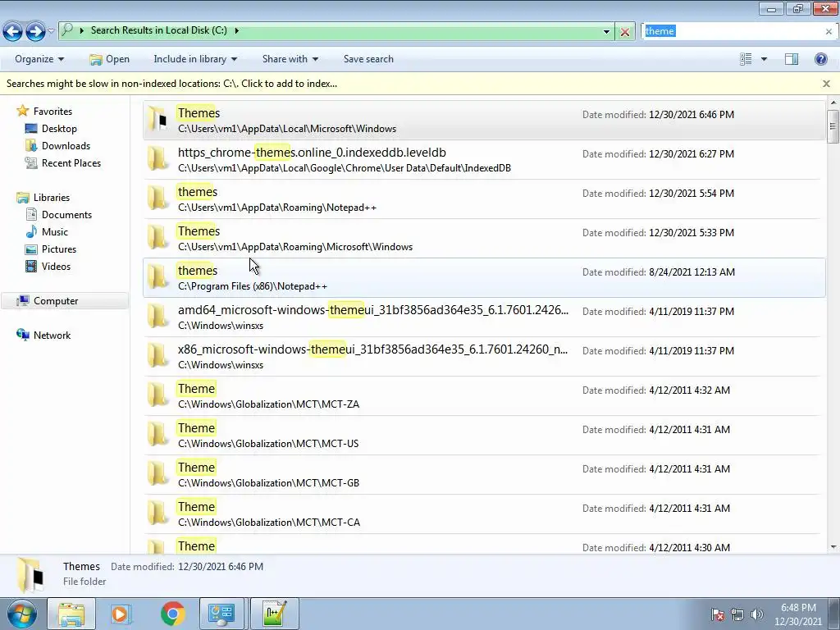Open the Windows Start menu
This screenshot has height=630, width=840.
point(21,614)
